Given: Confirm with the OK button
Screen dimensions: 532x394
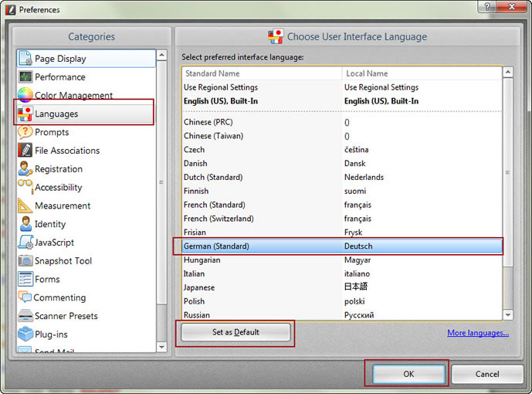Looking at the screenshot, I should tap(408, 374).
